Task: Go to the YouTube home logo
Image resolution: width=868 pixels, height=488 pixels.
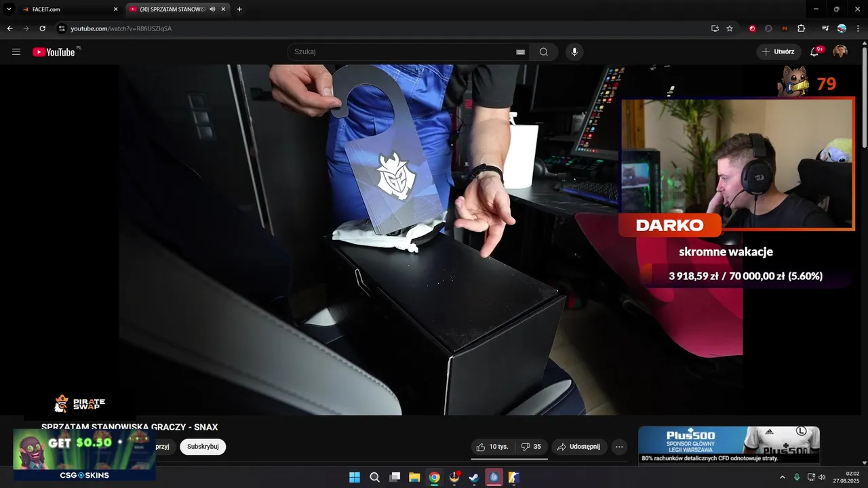Action: pyautogui.click(x=54, y=52)
